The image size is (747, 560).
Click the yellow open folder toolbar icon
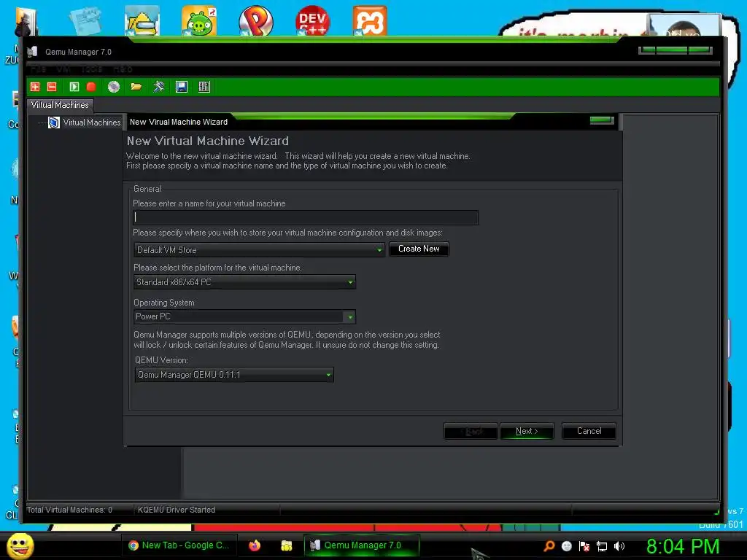tap(136, 87)
